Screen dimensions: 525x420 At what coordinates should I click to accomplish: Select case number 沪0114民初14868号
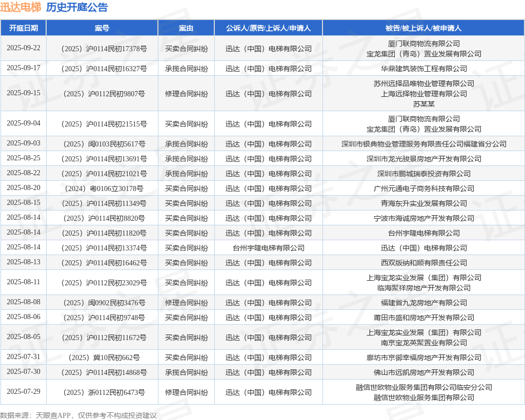pyautogui.click(x=104, y=372)
